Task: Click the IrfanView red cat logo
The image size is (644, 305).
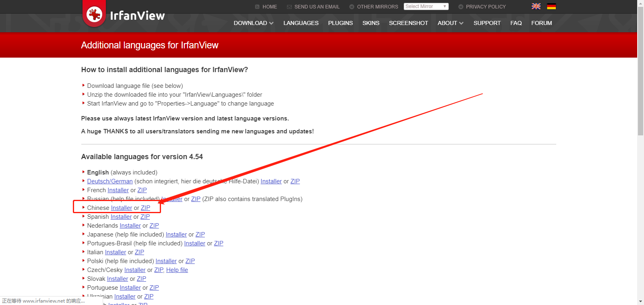Action: click(94, 14)
